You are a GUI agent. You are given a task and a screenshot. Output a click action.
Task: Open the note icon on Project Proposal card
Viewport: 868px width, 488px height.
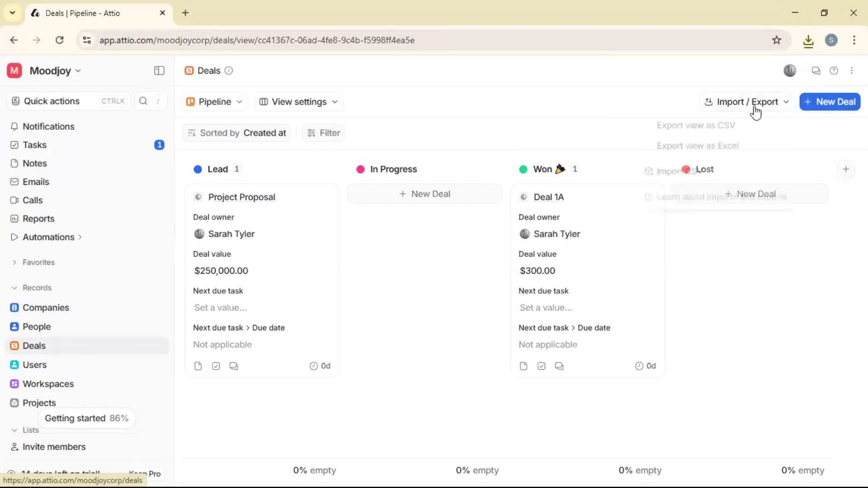click(198, 366)
